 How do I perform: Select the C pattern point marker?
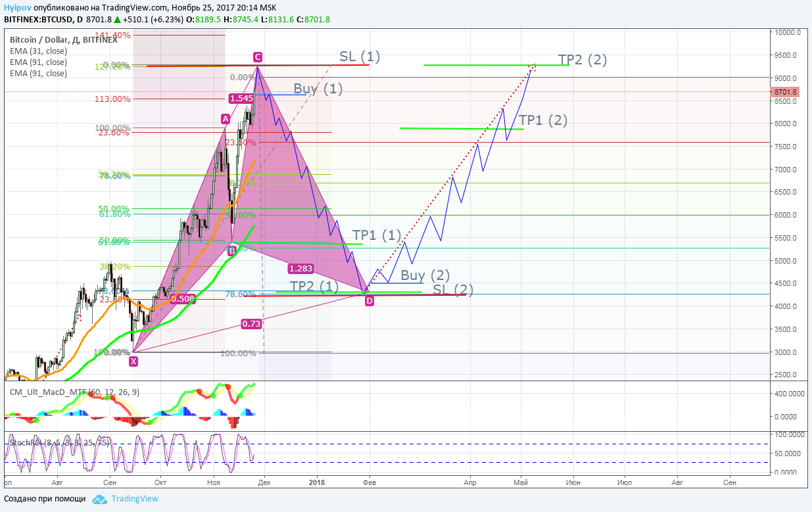point(258,57)
